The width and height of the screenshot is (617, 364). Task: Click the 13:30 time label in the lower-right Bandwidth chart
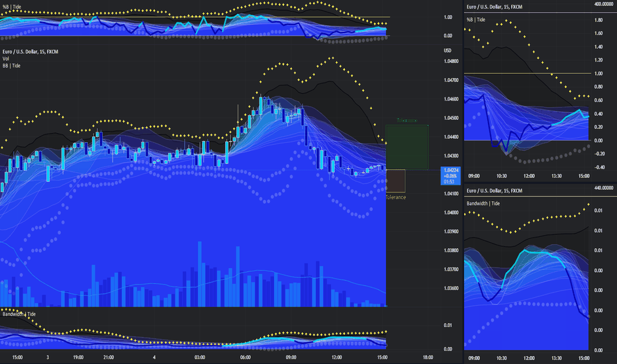556,358
